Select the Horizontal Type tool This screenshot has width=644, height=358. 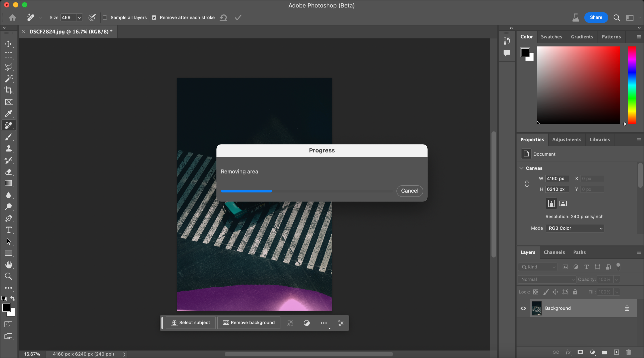coord(8,230)
